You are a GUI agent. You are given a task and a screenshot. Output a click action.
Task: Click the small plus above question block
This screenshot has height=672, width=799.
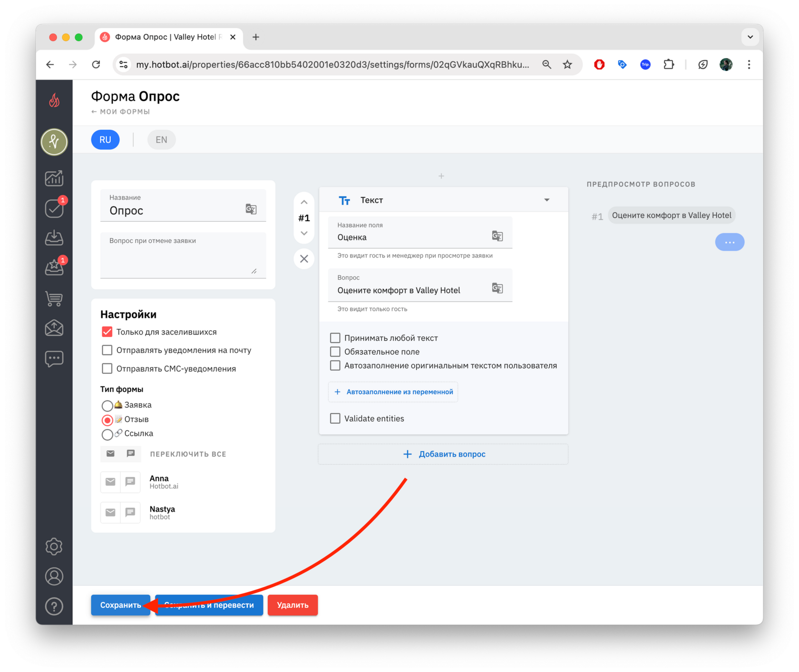(x=441, y=176)
